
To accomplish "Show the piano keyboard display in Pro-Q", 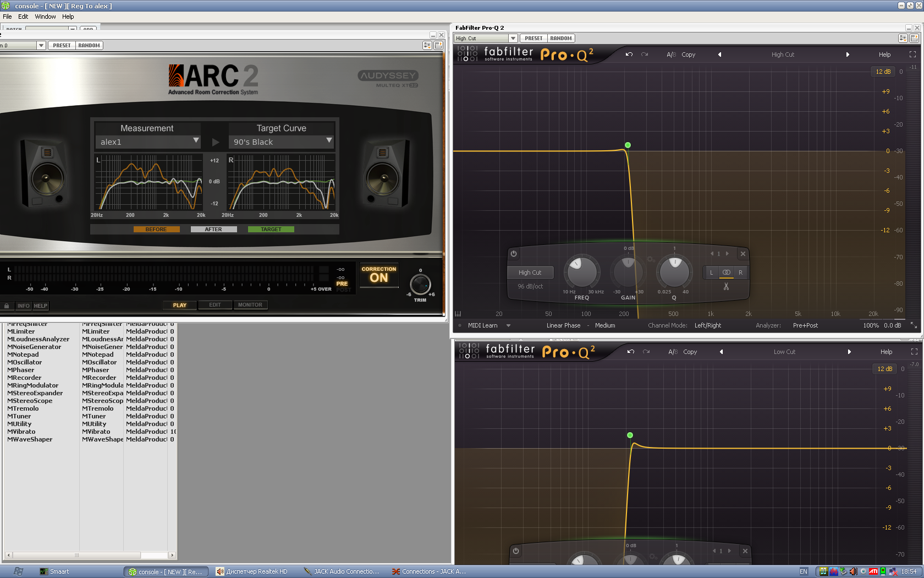I will tap(458, 314).
